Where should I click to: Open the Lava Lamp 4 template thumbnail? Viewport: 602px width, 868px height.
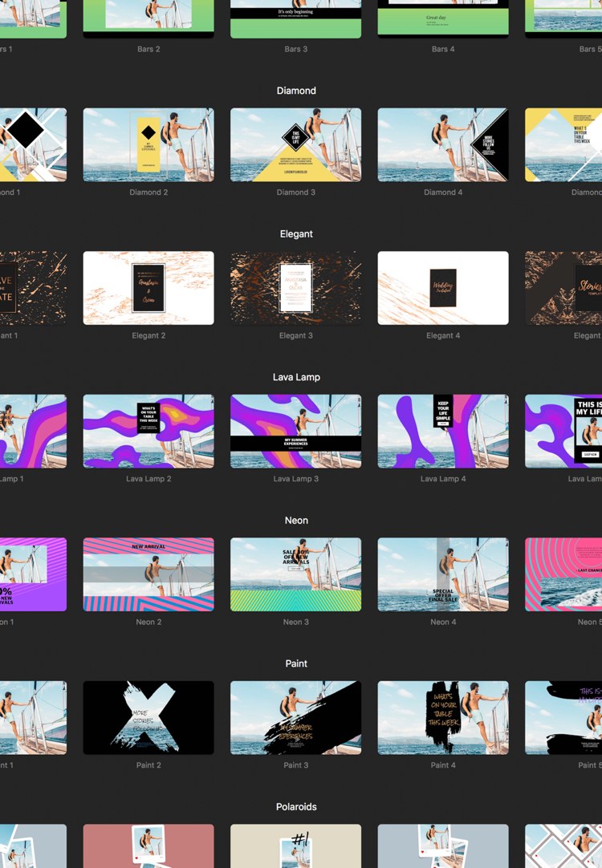pyautogui.click(x=443, y=432)
